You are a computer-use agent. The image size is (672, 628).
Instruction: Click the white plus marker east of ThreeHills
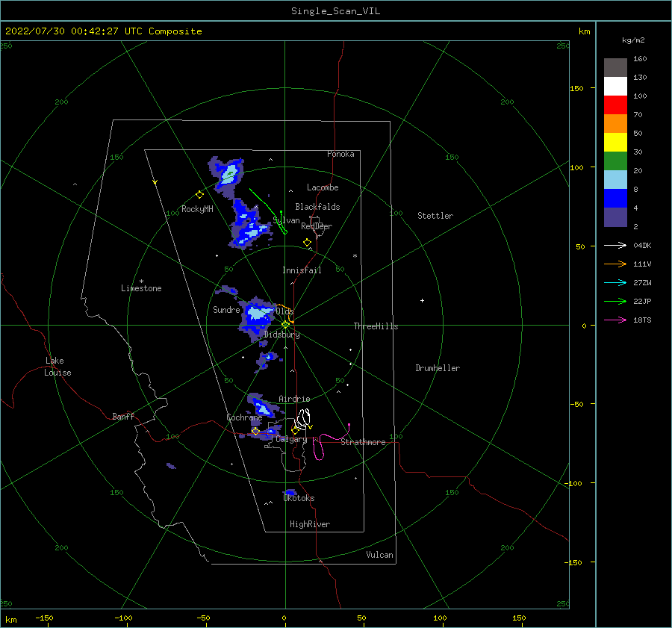[422, 300]
